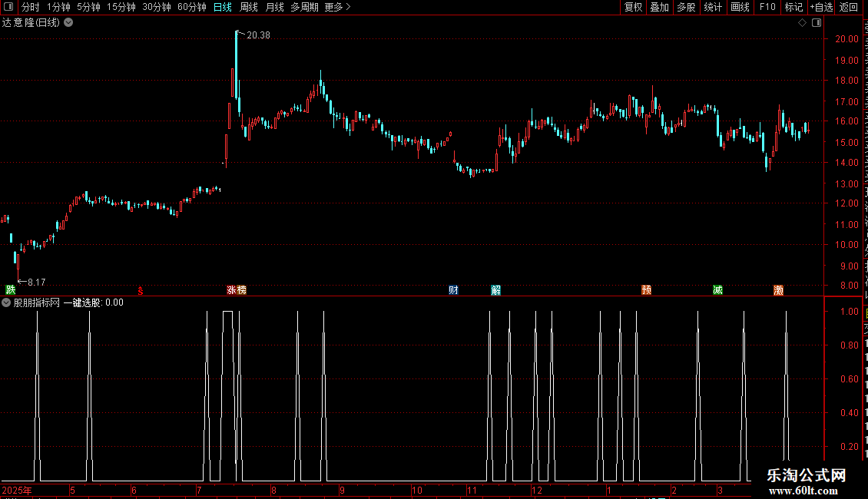Click month 7 on the time axis
The image size is (868, 499).
[x=199, y=490]
